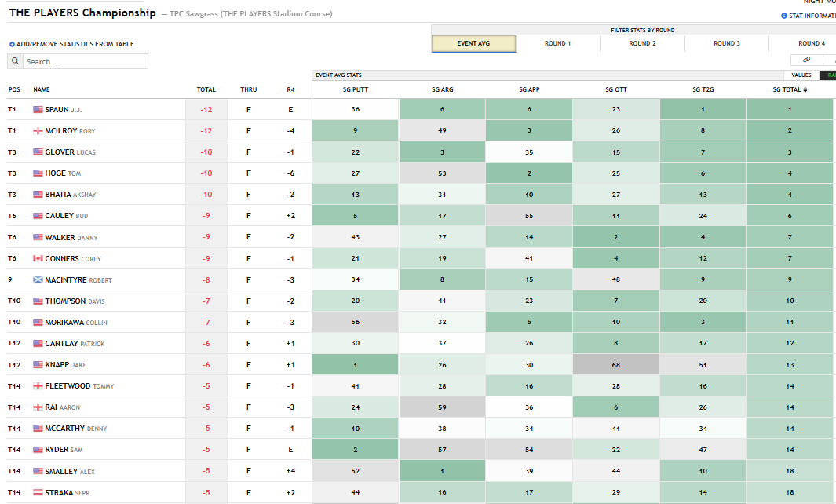Image resolution: width=836 pixels, height=504 pixels.
Task: Sort by SG PUTT column header
Action: tap(356, 89)
